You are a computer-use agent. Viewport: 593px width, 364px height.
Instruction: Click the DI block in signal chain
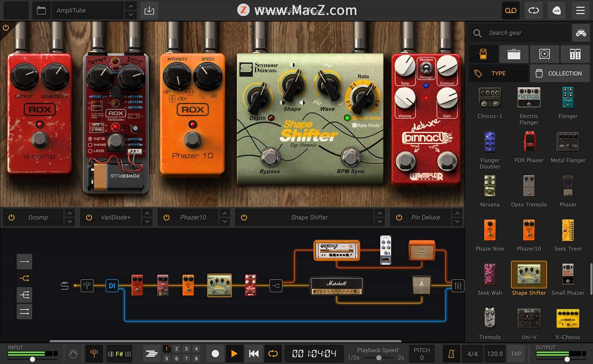112,285
